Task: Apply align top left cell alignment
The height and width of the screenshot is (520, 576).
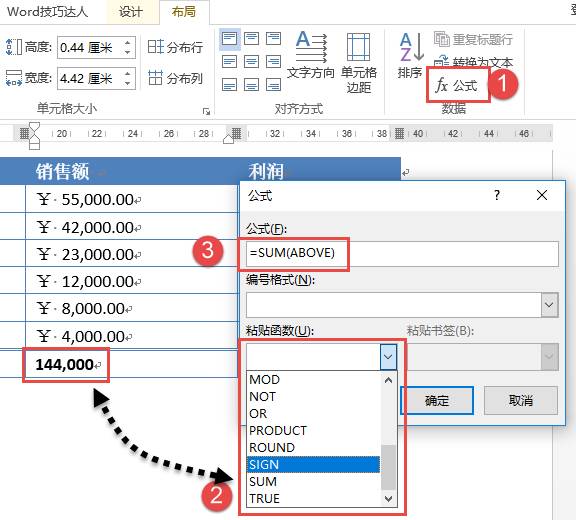Action: tap(230, 39)
